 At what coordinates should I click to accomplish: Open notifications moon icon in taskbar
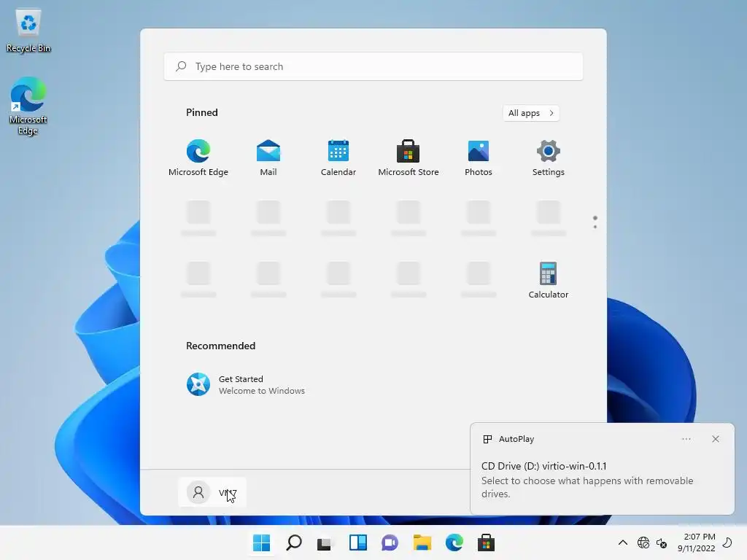[x=728, y=542]
